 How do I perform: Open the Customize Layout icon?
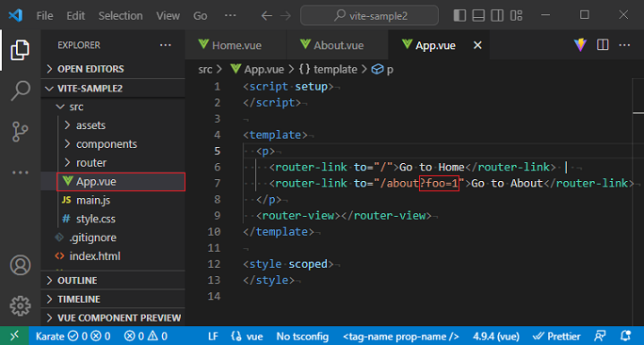[x=516, y=16]
